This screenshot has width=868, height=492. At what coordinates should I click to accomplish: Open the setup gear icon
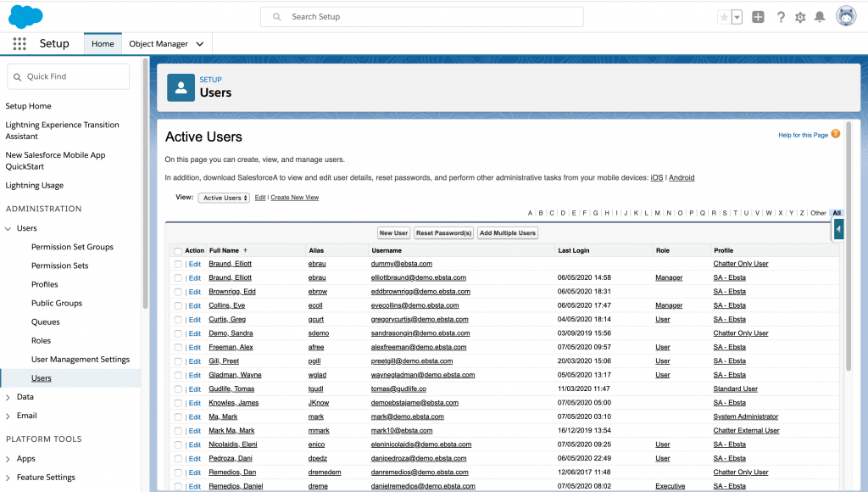pyautogui.click(x=800, y=17)
